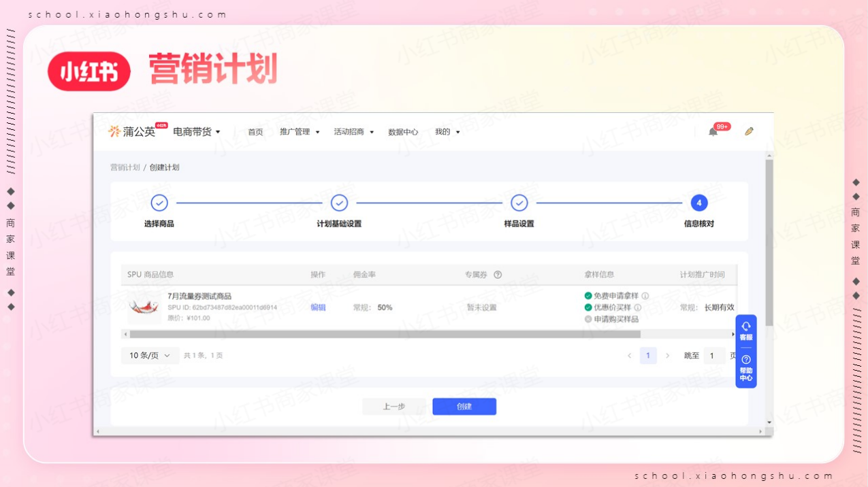868x487 pixels.
Task: Open 客服 customer service floating icon
Action: tap(746, 331)
